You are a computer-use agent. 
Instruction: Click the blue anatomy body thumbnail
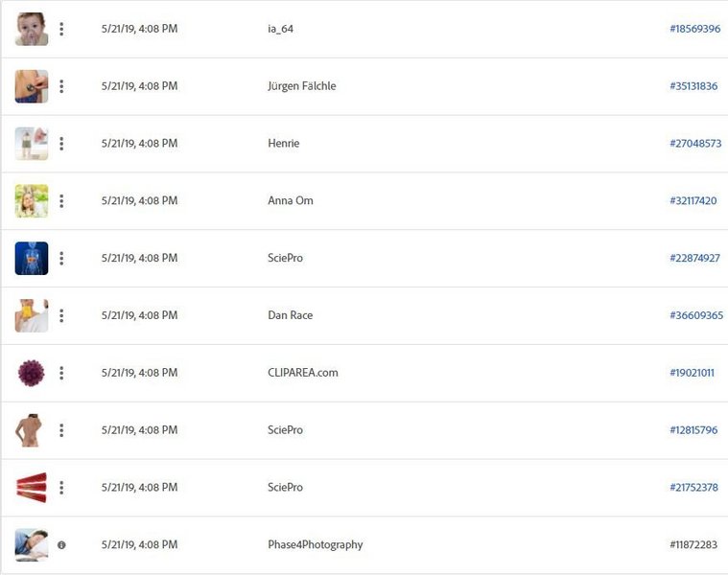tap(32, 259)
